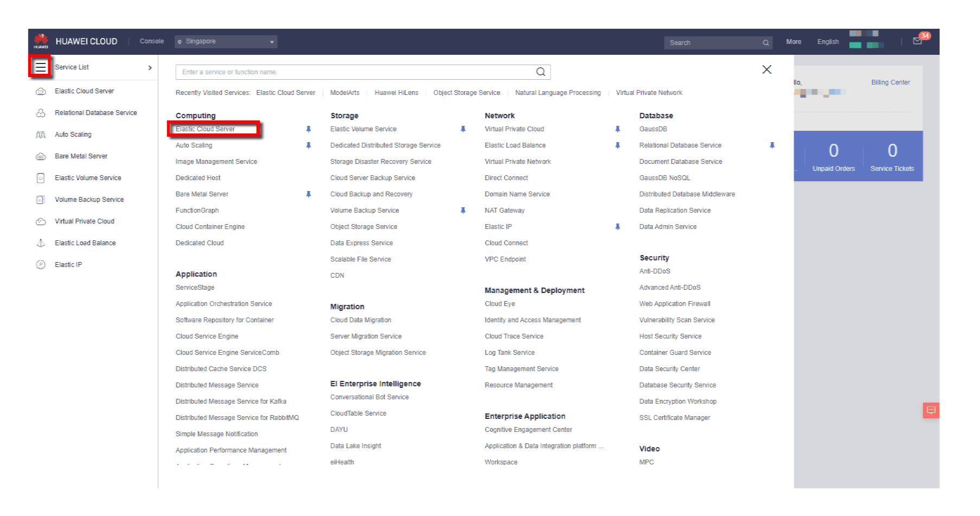Open Object Storage Service under Storage
The height and width of the screenshot is (516, 980).
click(x=363, y=227)
